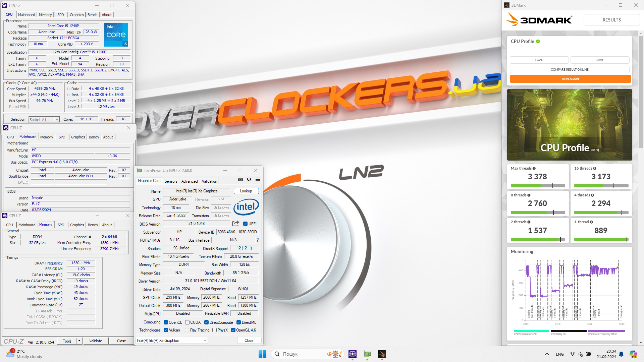The image size is (644, 362).
Task: Click the Intel Core i5 badge in CPU-Z
Action: 116,35
